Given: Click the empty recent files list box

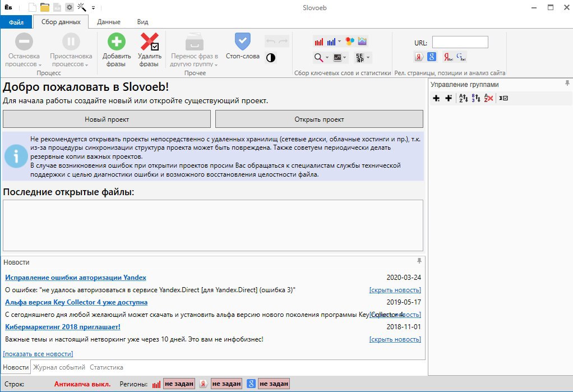Looking at the screenshot, I should pos(213,225).
